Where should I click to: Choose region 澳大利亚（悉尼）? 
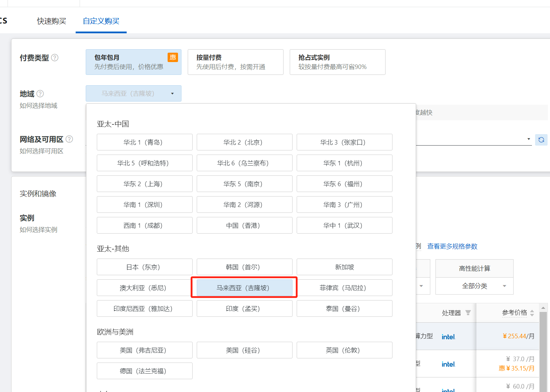145,288
